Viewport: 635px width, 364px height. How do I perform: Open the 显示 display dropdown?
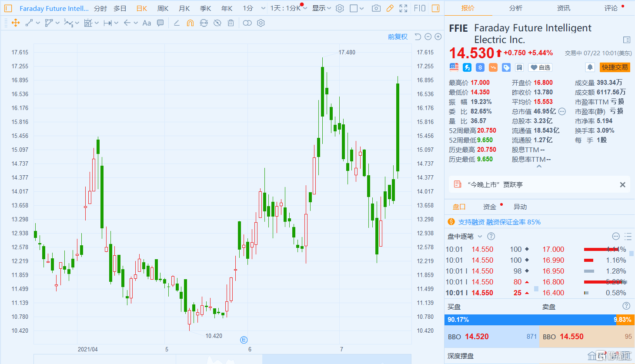(x=321, y=8)
